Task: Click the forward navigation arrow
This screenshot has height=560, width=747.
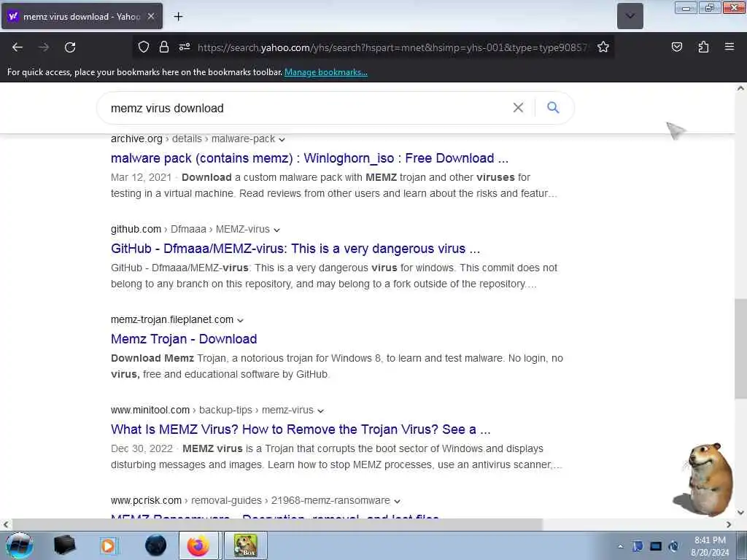Action: coord(44,47)
